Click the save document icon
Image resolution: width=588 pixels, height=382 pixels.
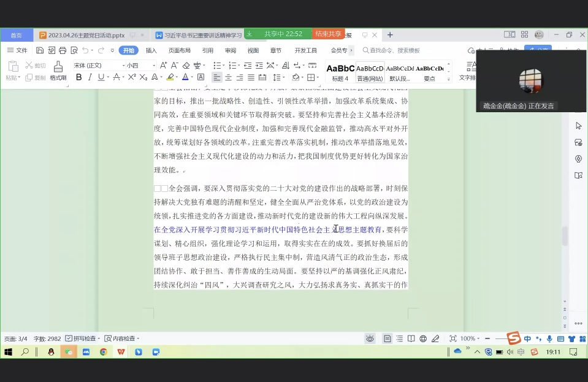(x=40, y=50)
